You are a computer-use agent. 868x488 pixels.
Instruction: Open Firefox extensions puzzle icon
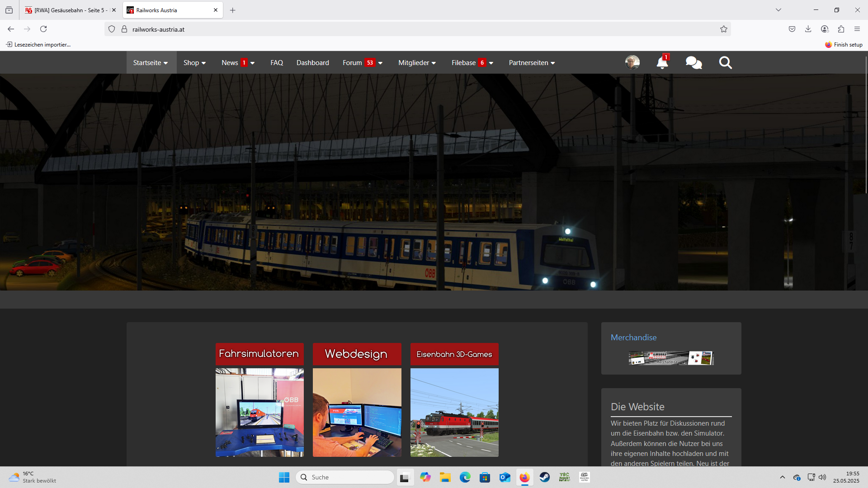841,29
